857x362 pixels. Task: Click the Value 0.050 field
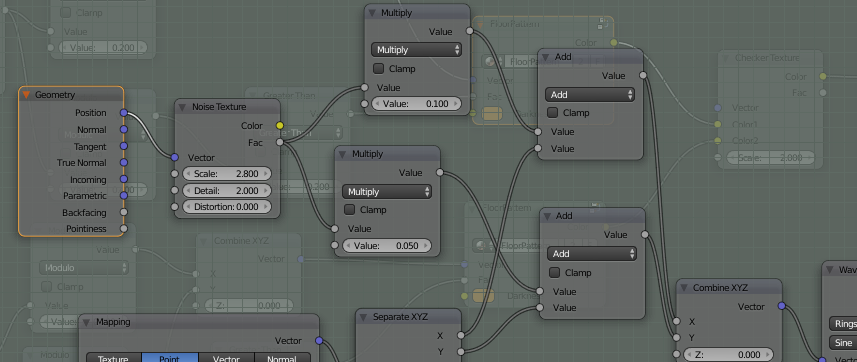(387, 246)
